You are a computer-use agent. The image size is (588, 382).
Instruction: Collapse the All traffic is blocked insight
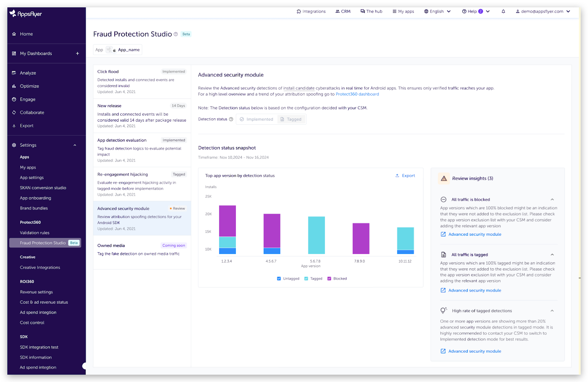pyautogui.click(x=552, y=200)
